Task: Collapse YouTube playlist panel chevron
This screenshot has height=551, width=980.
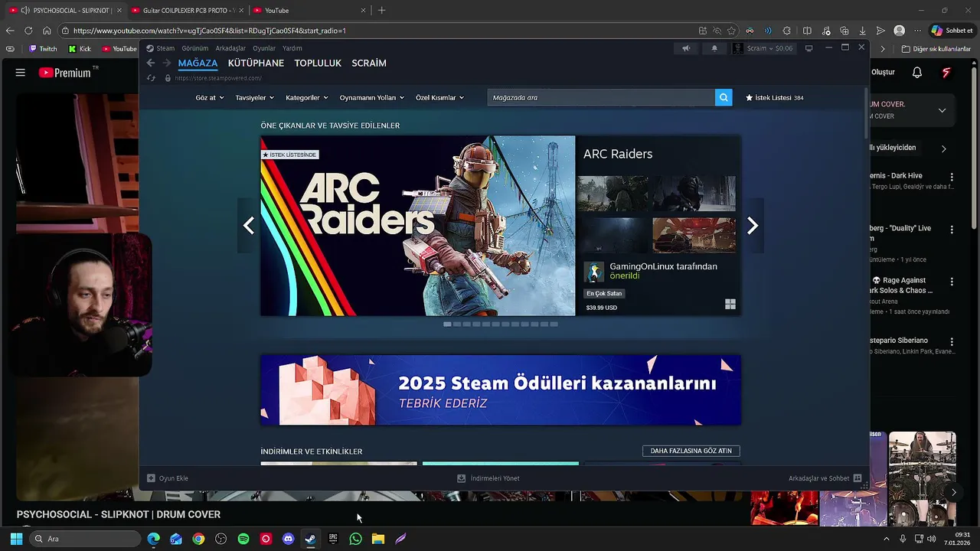Action: (x=942, y=110)
